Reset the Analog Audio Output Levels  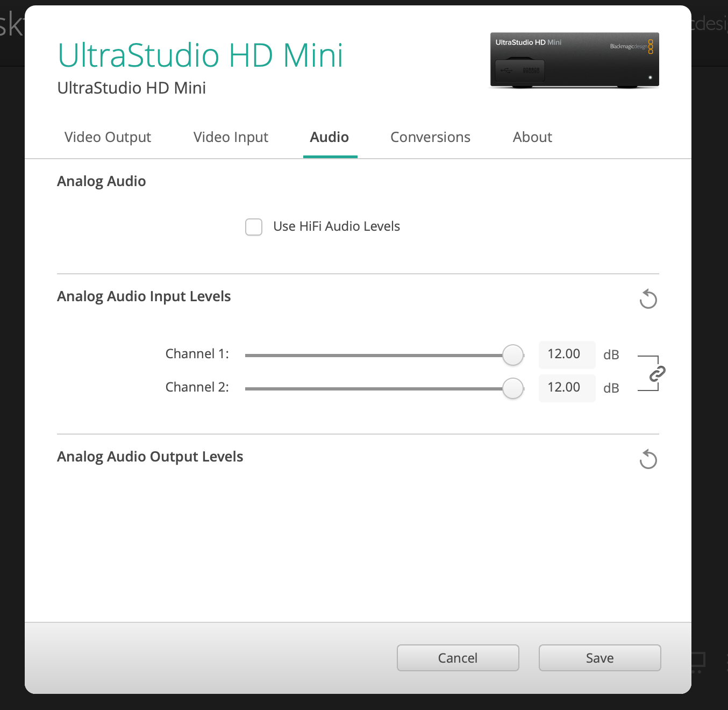tap(648, 459)
